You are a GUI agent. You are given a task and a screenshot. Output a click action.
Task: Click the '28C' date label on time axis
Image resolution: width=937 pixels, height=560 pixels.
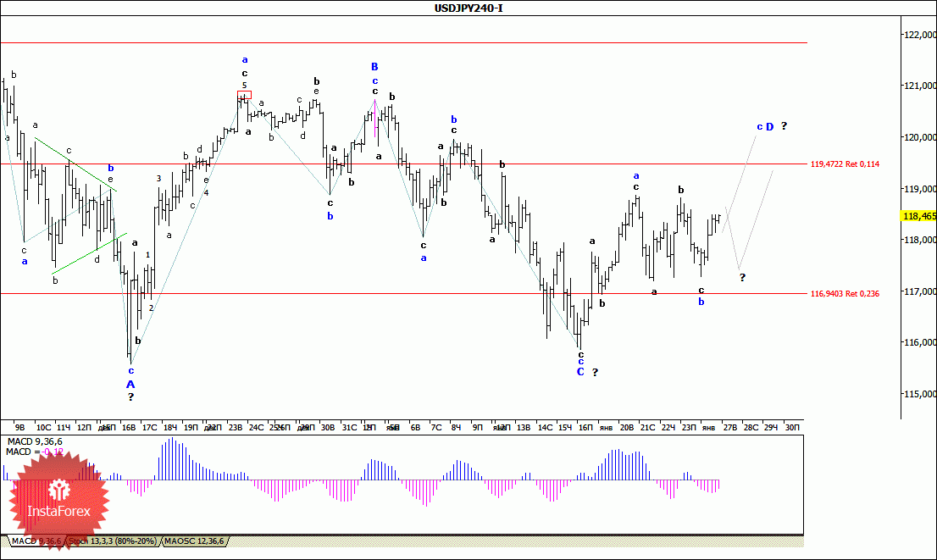click(751, 427)
